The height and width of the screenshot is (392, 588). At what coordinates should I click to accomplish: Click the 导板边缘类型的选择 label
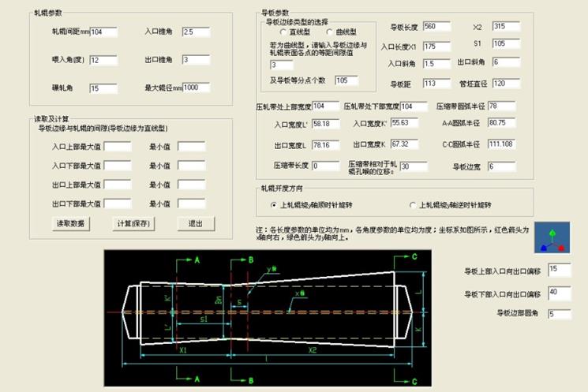coord(297,22)
